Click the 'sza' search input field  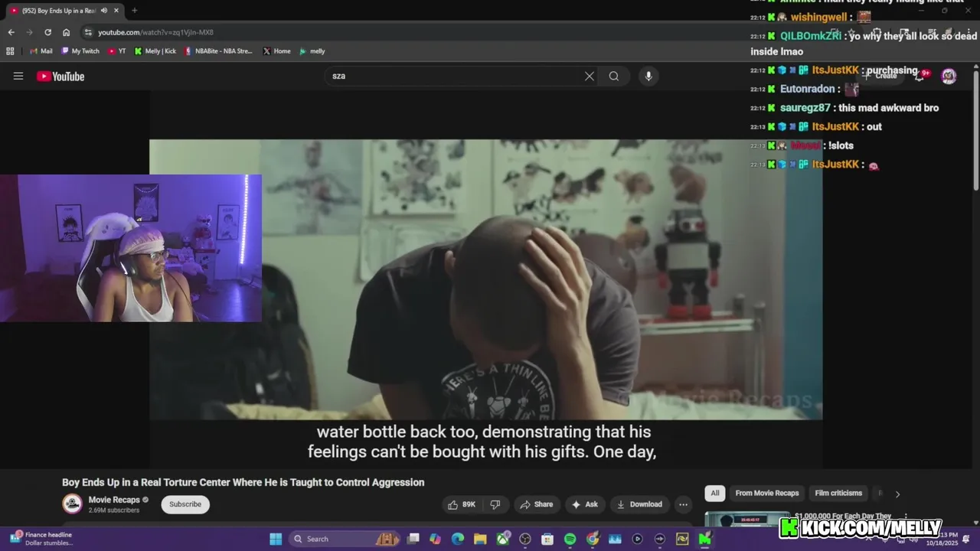pos(453,76)
